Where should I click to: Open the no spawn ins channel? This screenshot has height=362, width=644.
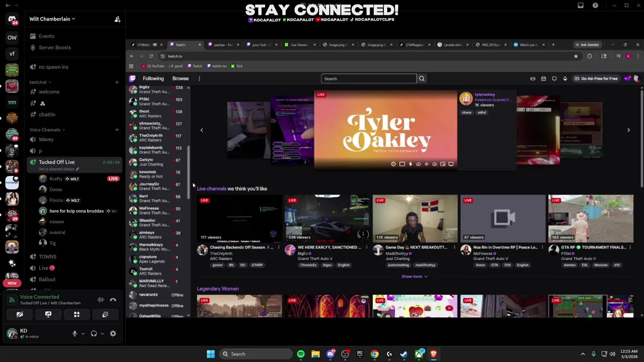coord(53,67)
